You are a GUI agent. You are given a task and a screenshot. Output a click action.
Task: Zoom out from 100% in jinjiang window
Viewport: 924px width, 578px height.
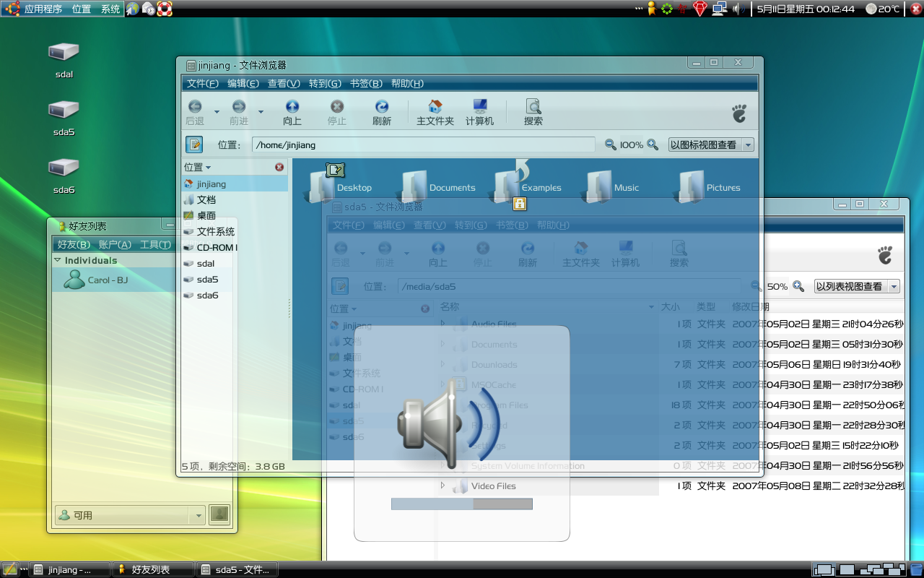pyautogui.click(x=611, y=144)
